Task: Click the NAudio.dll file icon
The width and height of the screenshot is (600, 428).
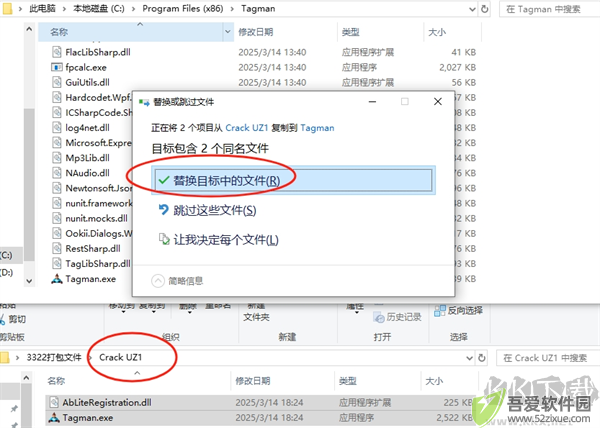Action: click(57, 173)
